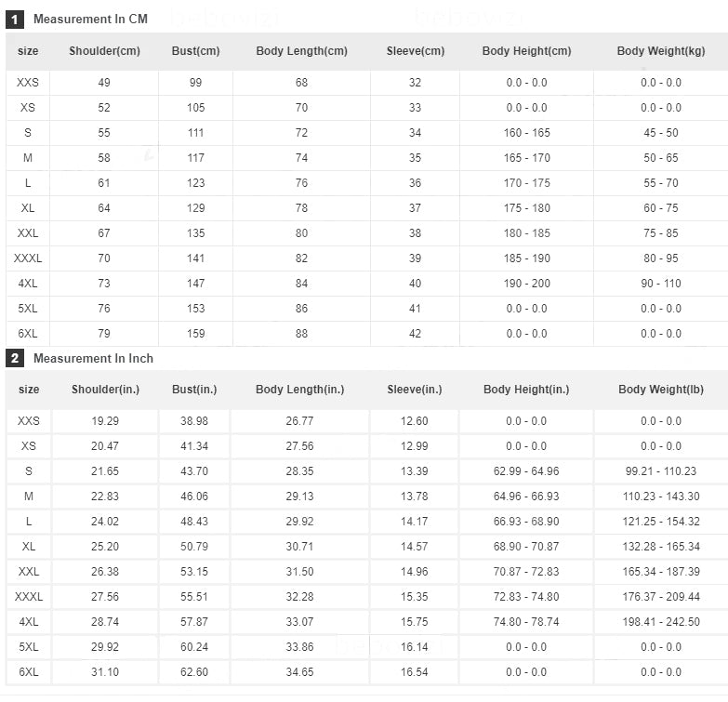Click the 62.60 bust value cell
Screen dimensions: 728x702
tap(195, 672)
